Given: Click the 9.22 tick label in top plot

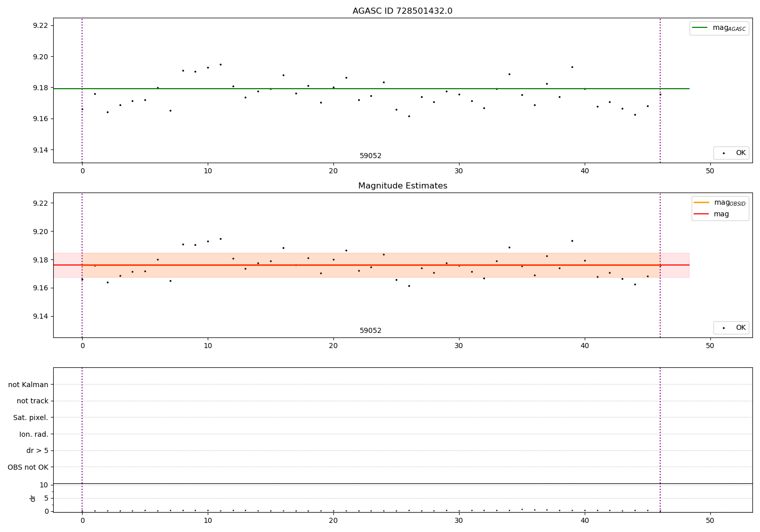Looking at the screenshot, I should pos(40,25).
